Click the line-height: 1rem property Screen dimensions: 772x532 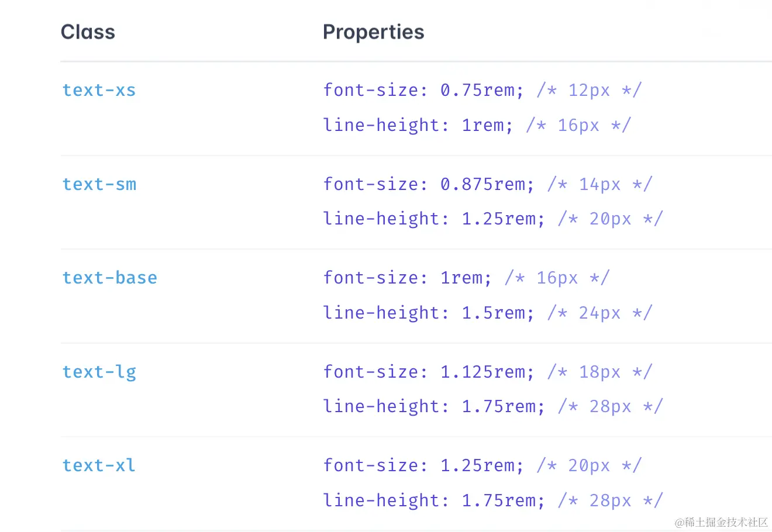point(418,125)
